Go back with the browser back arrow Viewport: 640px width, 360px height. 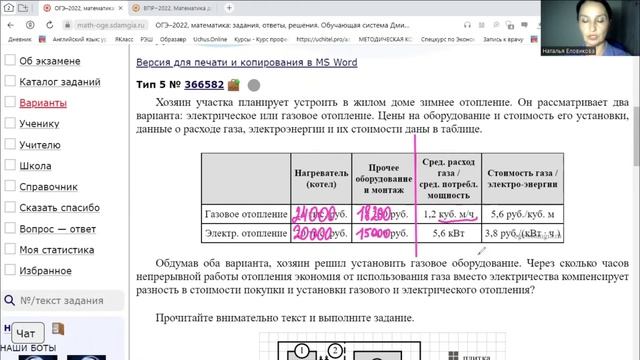(11, 25)
